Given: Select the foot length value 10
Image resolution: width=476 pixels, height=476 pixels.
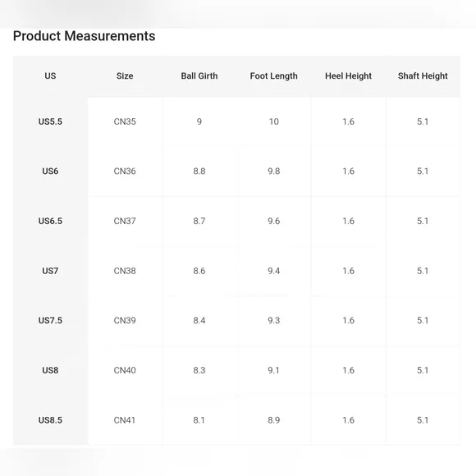Looking at the screenshot, I should pos(274,121).
